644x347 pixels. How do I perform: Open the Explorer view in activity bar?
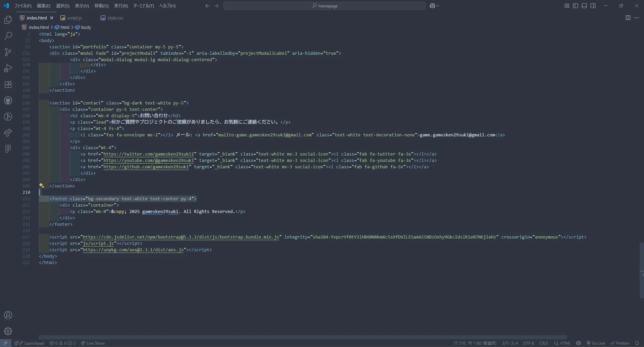coord(8,20)
